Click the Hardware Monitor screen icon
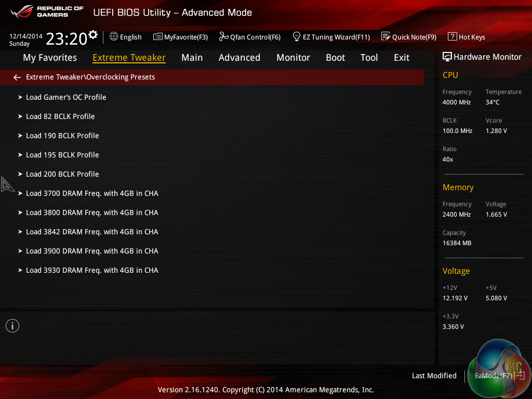Image resolution: width=532 pixels, height=399 pixels. click(x=447, y=57)
